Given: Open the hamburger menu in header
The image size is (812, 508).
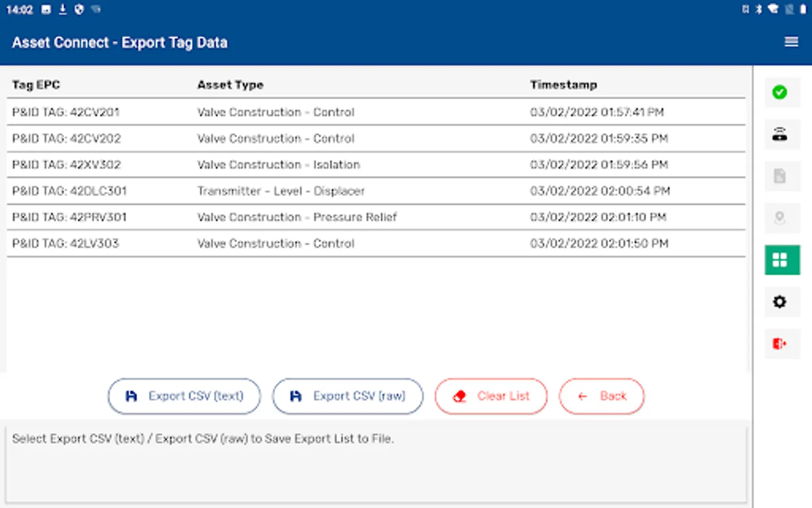Looking at the screenshot, I should pos(791,42).
